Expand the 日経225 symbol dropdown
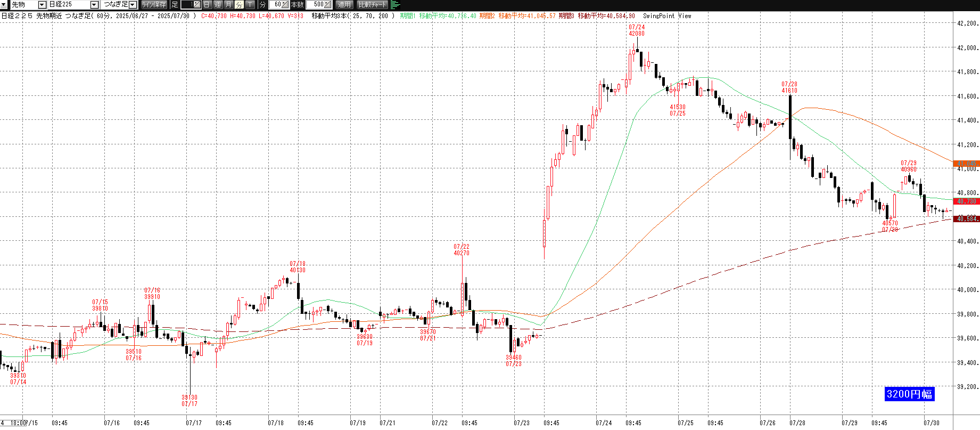Image resolution: width=980 pixels, height=430 pixels. [94, 5]
